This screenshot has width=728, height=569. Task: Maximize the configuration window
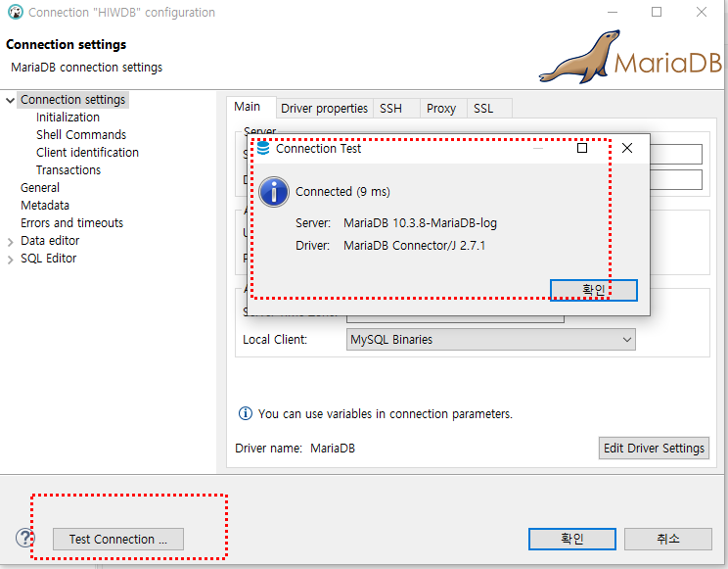(657, 12)
